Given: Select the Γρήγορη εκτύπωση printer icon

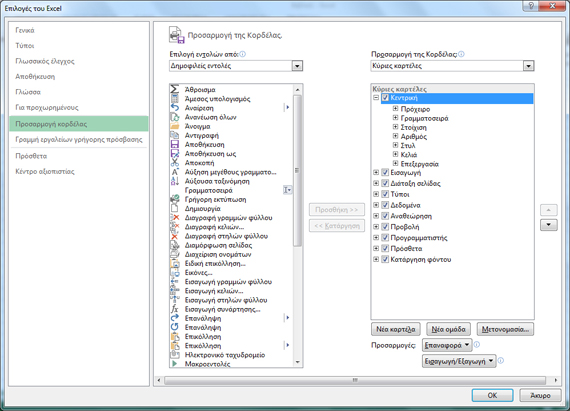Looking at the screenshot, I should click(175, 199).
